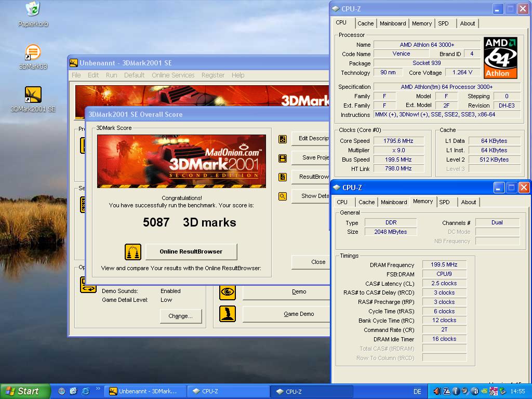
Task: Click the Online ResultBrowser button
Action: pos(191,252)
